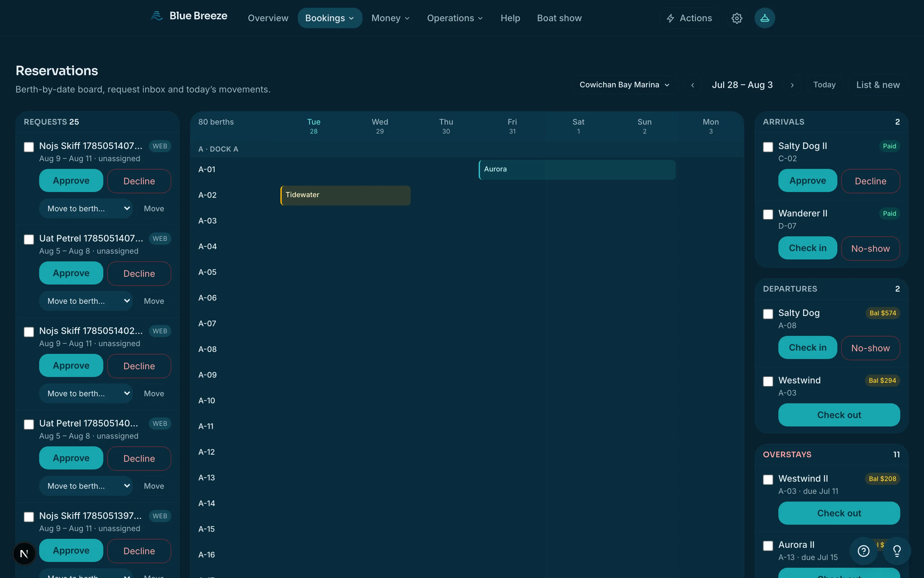Tick Nojs Skiff 1785051397 request checkbox
The height and width of the screenshot is (578, 924).
click(29, 517)
